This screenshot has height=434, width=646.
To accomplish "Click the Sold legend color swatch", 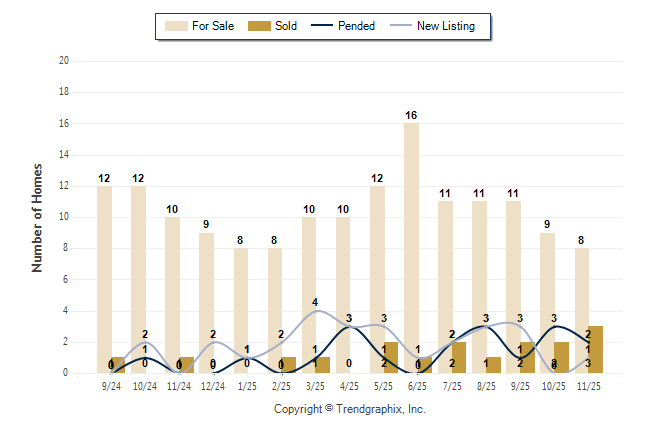I will pos(259,26).
